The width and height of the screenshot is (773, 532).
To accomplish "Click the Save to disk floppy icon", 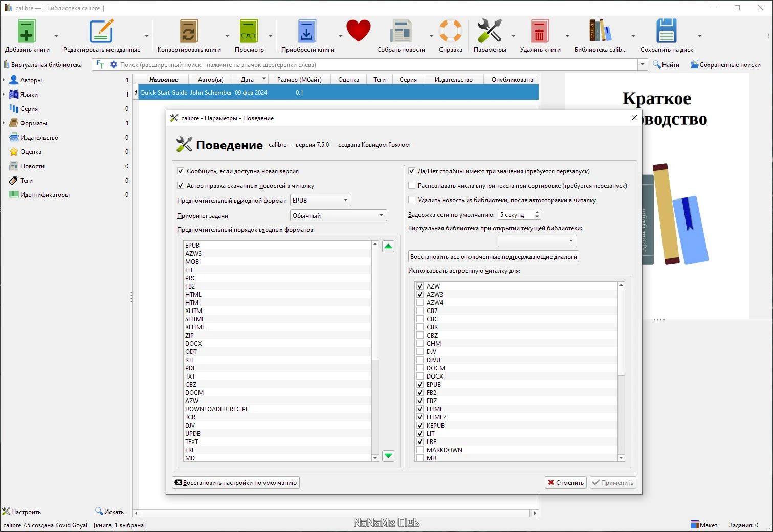I will pyautogui.click(x=666, y=32).
